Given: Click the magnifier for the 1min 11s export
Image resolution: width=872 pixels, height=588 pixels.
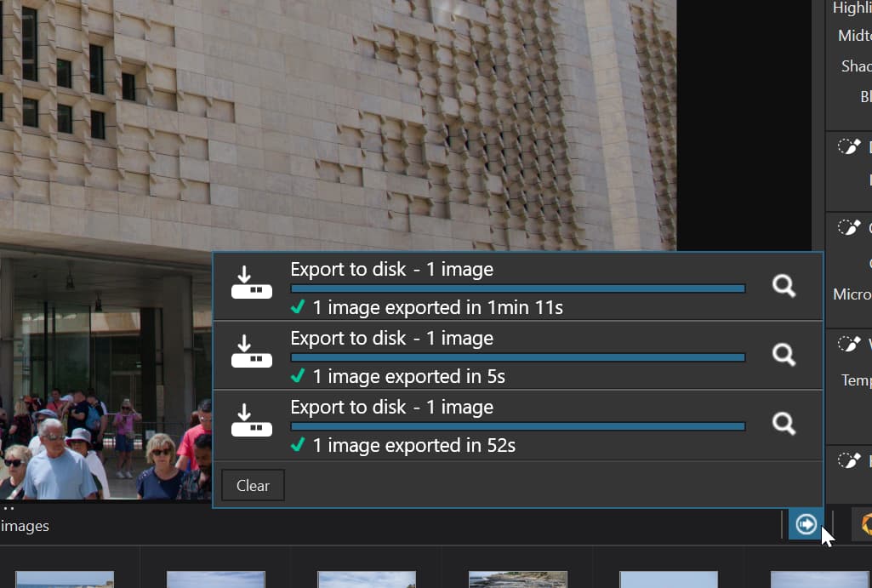Looking at the screenshot, I should (783, 286).
